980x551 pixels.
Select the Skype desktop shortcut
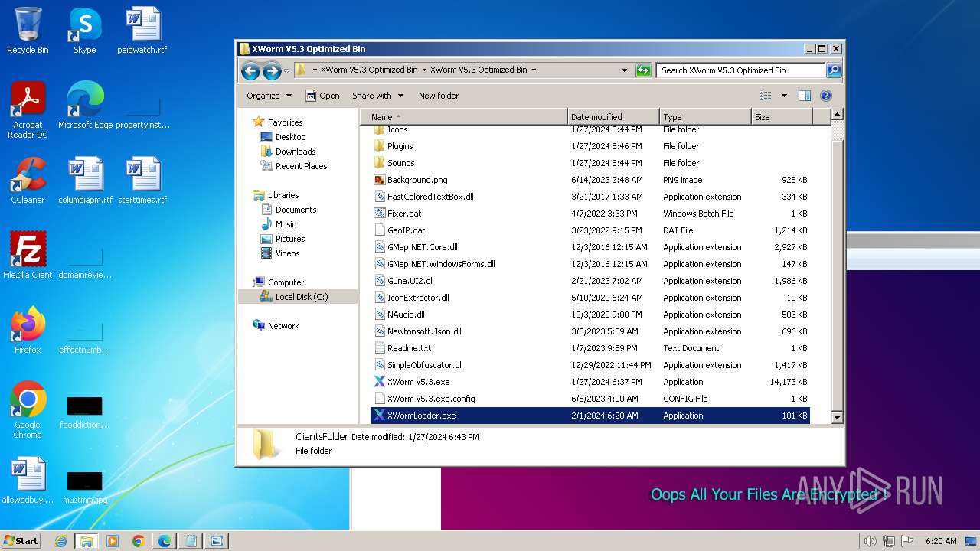pos(85,31)
